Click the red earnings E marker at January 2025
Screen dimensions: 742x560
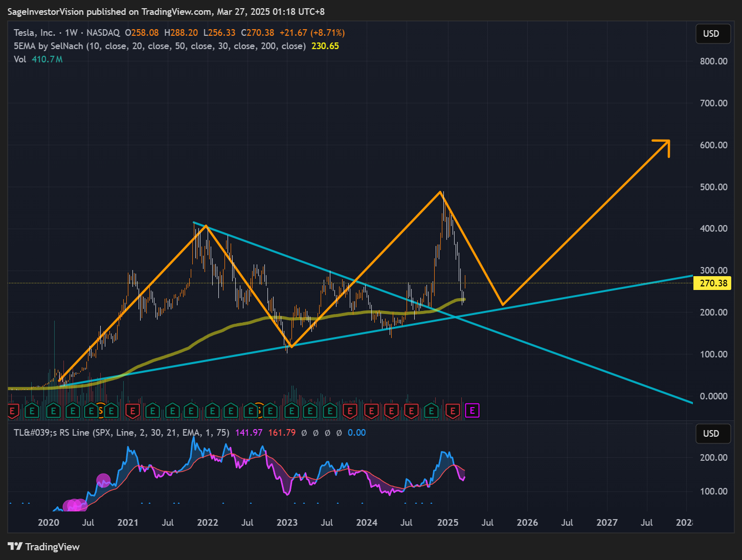(453, 411)
